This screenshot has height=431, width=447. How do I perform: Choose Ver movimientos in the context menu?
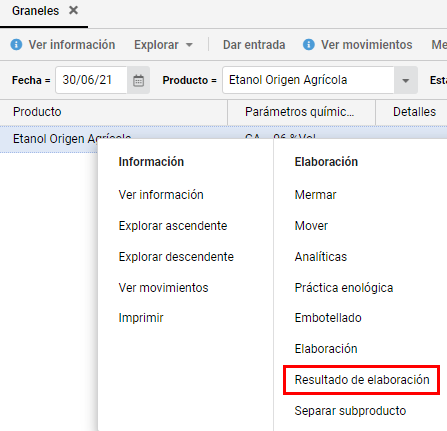[x=163, y=288]
